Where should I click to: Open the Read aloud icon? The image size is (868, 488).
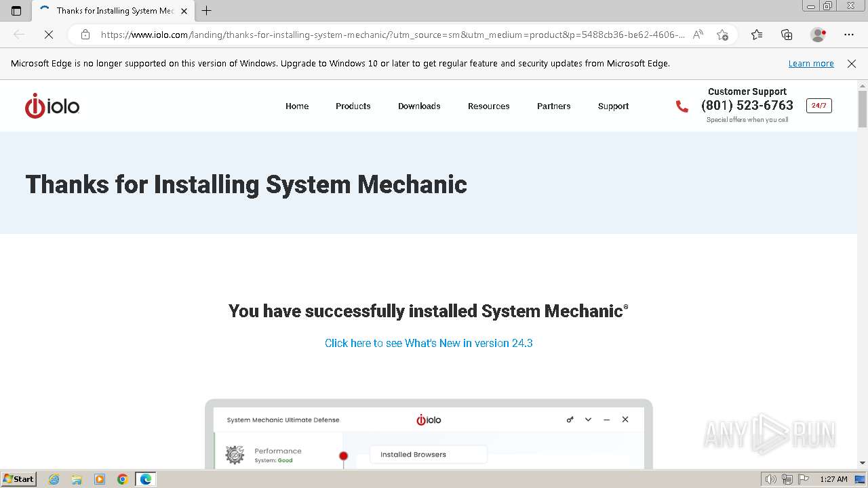point(698,35)
